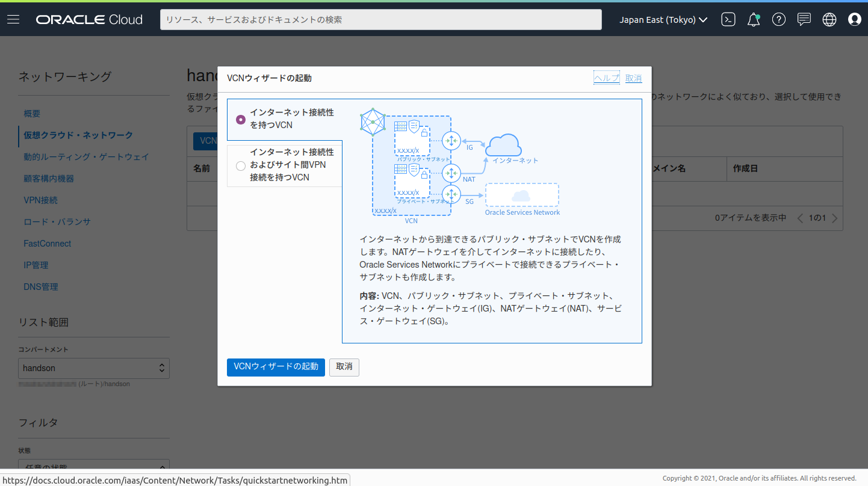Click the ネットワーキング sidebar heading
Image resolution: width=868 pixels, height=486 pixels.
[x=65, y=77]
